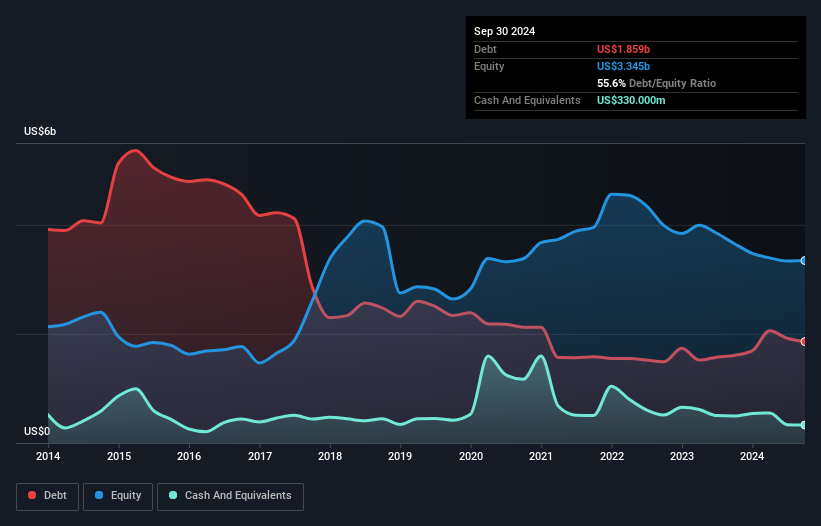The height and width of the screenshot is (526, 821).
Task: Click the blue Equity endpoint marker
Action: tap(804, 260)
